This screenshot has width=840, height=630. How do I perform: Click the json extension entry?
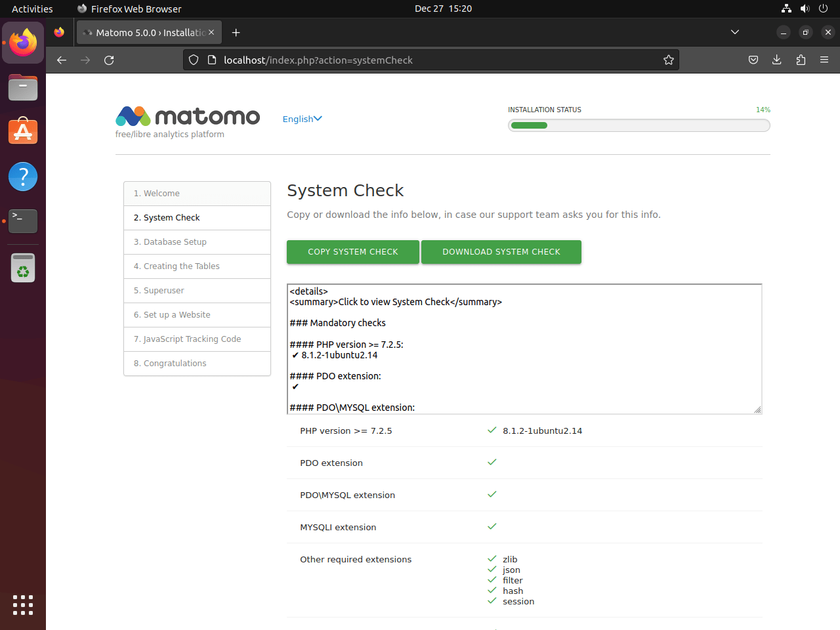click(x=511, y=570)
